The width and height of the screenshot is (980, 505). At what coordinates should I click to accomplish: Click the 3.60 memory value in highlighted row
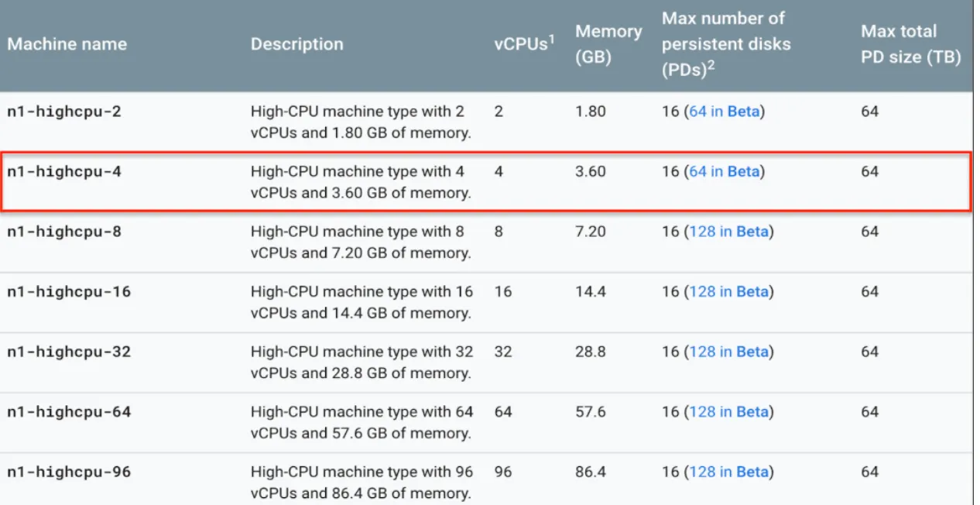(x=591, y=171)
